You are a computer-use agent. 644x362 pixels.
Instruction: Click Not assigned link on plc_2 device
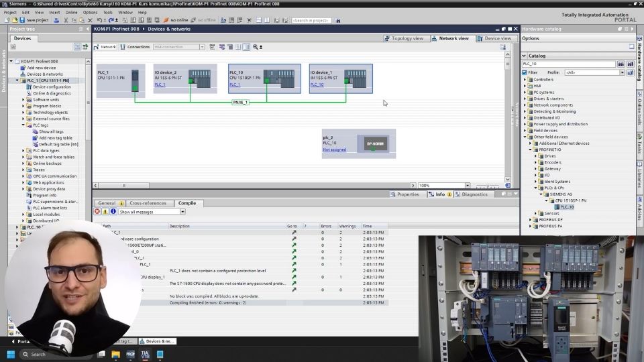click(334, 149)
